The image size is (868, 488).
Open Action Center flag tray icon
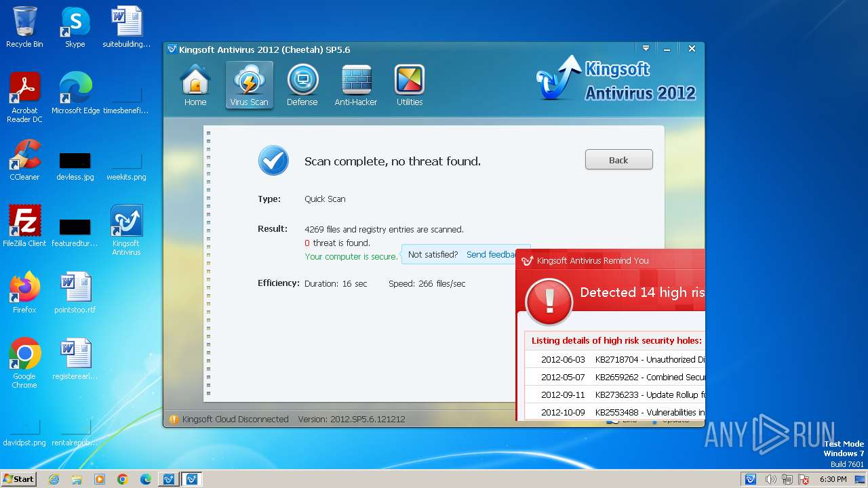[x=803, y=479]
